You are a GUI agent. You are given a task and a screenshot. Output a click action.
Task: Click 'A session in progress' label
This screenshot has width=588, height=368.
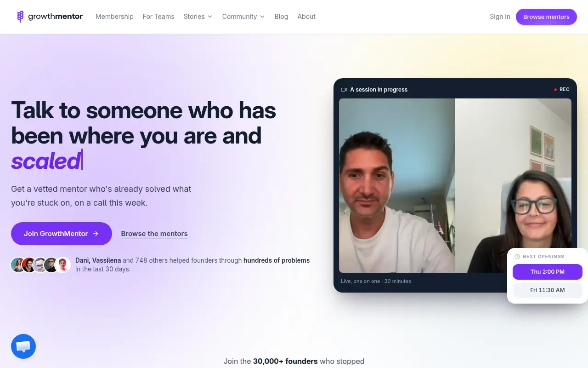[x=379, y=90]
